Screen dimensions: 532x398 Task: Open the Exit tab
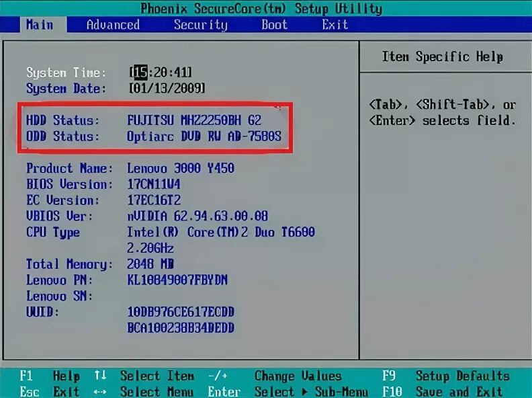(x=335, y=24)
